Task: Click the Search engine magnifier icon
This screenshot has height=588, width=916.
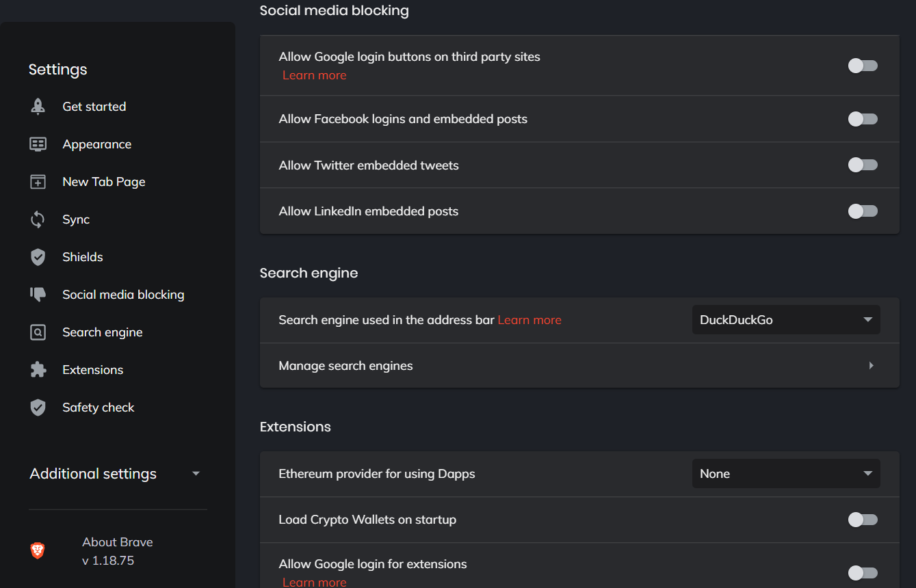Action: coord(38,332)
